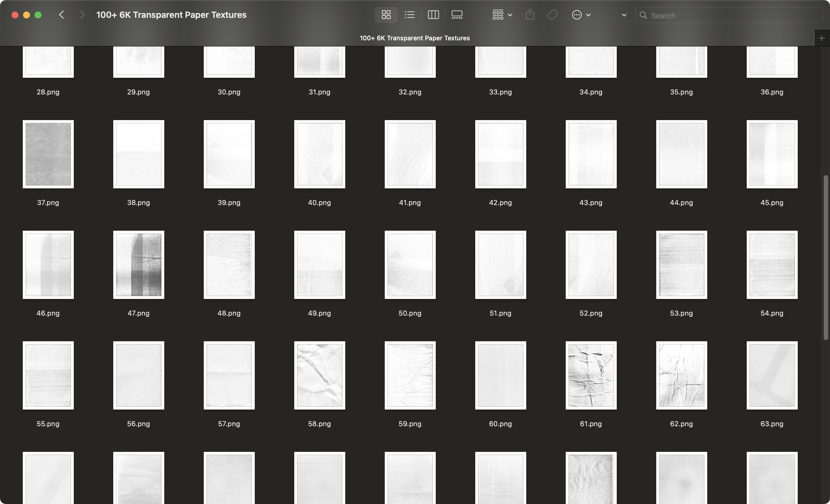Select the folder tab titled Paper Textures
This screenshot has width=830, height=504.
[x=415, y=38]
